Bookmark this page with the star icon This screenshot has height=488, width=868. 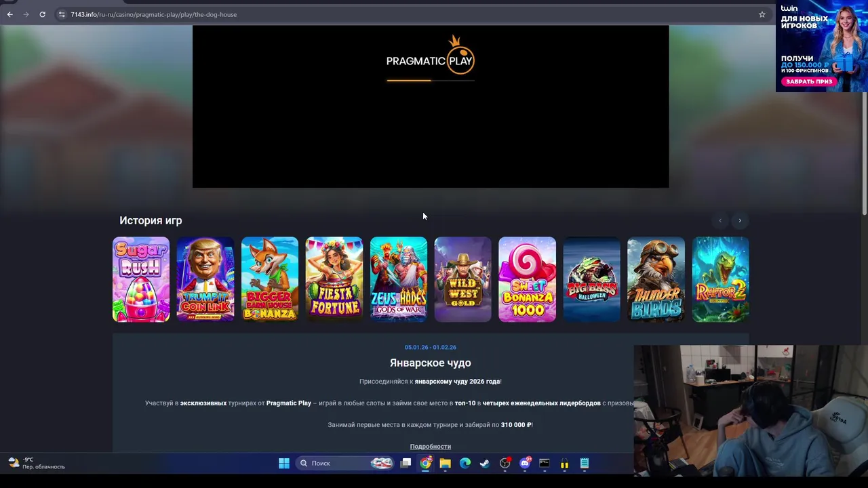762,14
